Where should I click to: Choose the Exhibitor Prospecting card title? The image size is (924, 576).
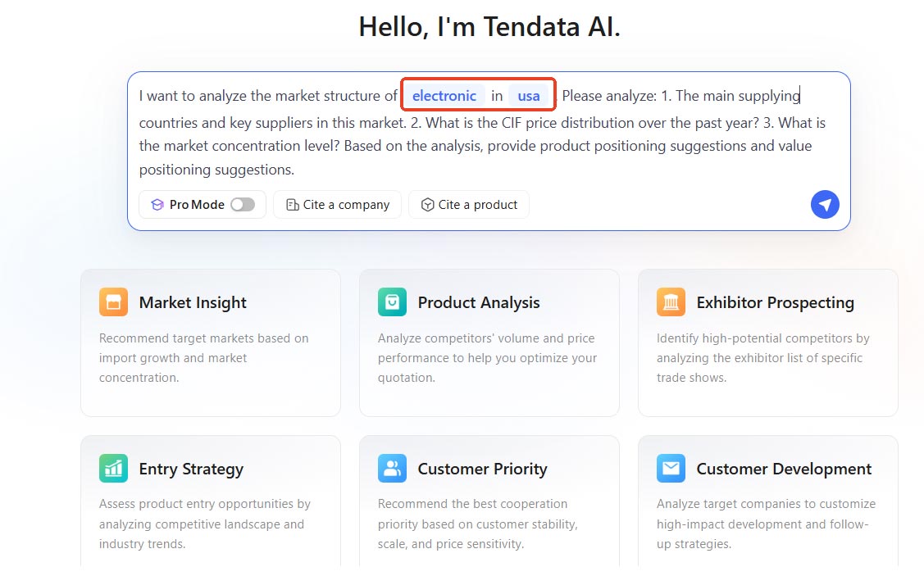(x=775, y=302)
